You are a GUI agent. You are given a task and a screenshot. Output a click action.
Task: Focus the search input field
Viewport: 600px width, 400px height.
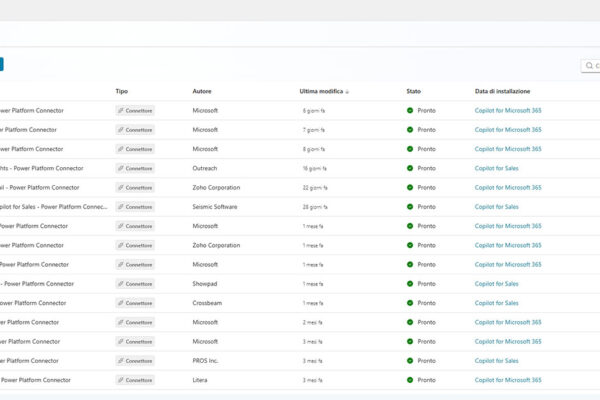(x=596, y=67)
